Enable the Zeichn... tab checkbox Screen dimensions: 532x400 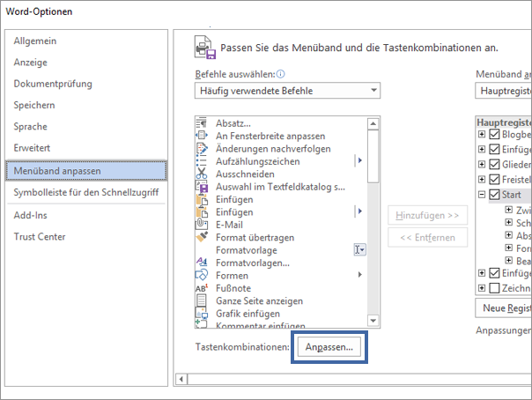pos(494,288)
